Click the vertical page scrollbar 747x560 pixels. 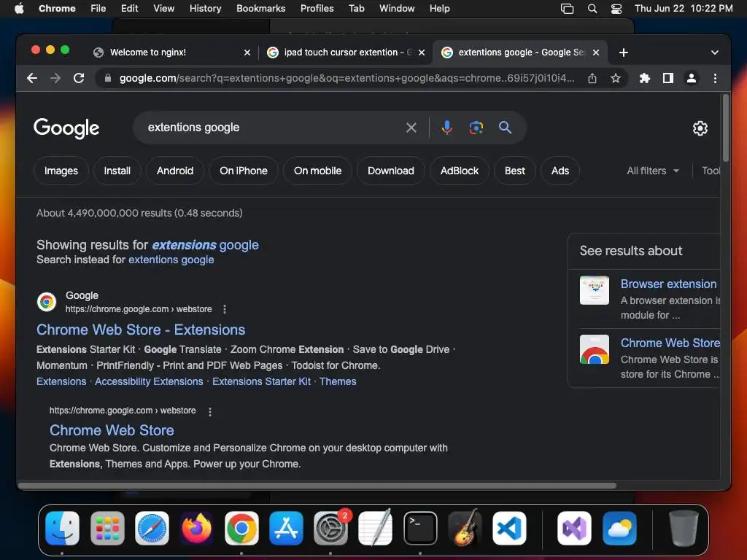726,128
